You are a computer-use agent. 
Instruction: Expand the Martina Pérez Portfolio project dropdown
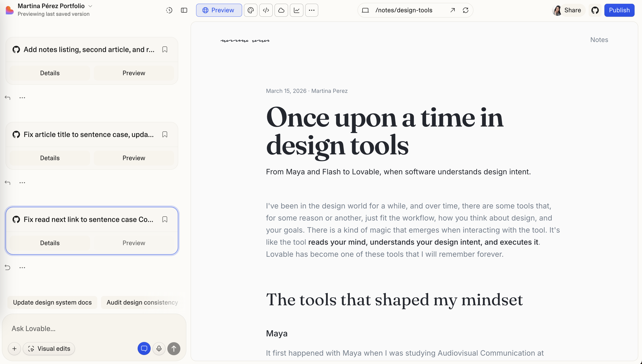[x=91, y=6]
